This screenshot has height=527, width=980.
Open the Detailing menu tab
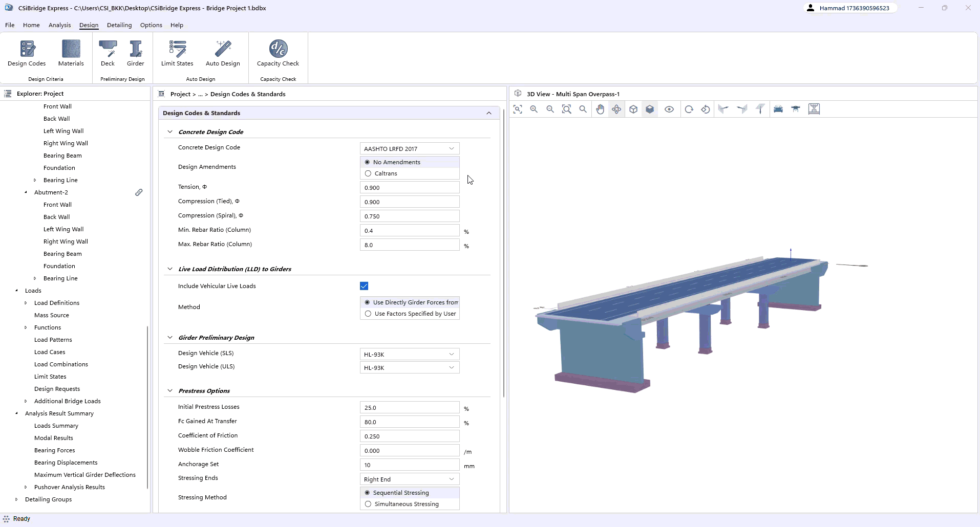119,25
